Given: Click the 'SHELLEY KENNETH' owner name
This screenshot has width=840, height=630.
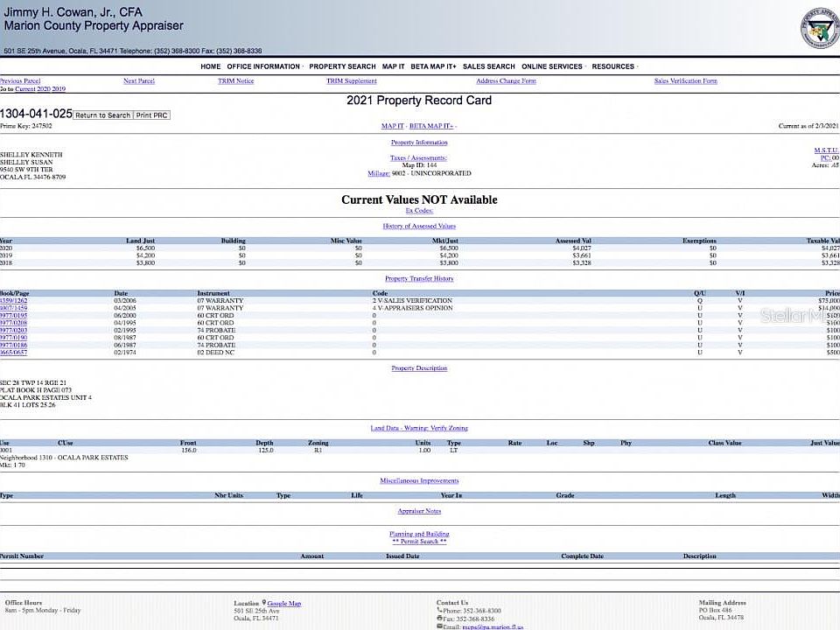Looking at the screenshot, I should pos(31,155).
